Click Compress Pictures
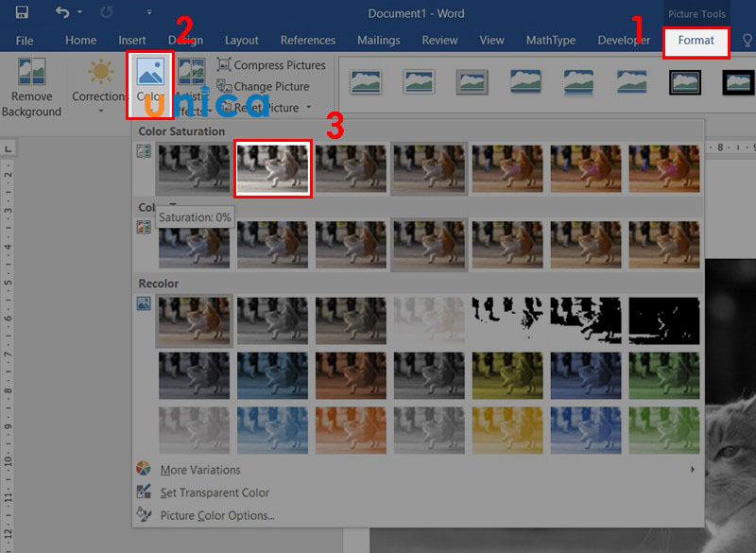Screen dimensions: 756x553 (x=271, y=64)
